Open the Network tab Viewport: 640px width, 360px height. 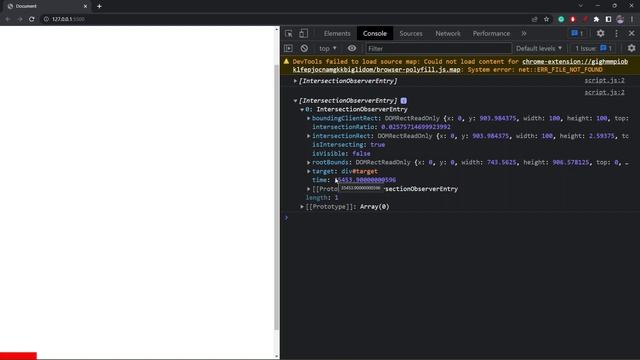[448, 33]
